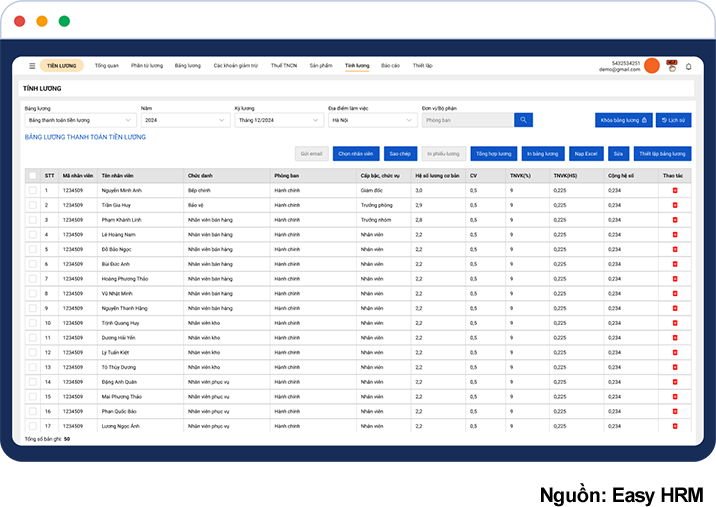
Task: Click delete icon for Trần Gia Huy
Action: tap(675, 205)
